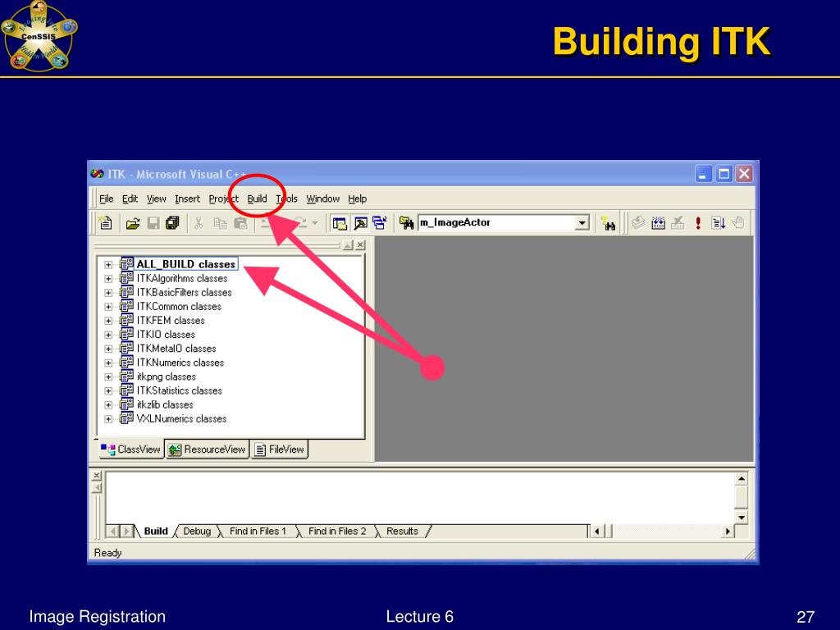The height and width of the screenshot is (630, 840).
Task: Open the Insert menu
Action: click(x=187, y=199)
